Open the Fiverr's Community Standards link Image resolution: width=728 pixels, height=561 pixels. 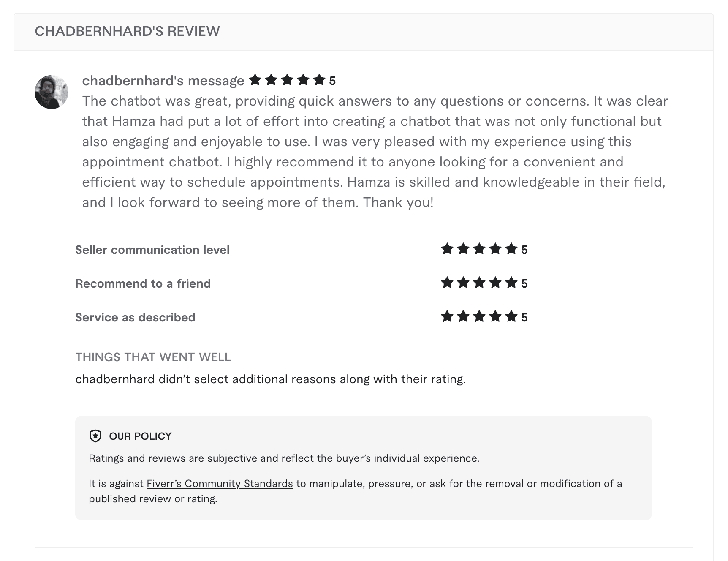[x=219, y=483]
